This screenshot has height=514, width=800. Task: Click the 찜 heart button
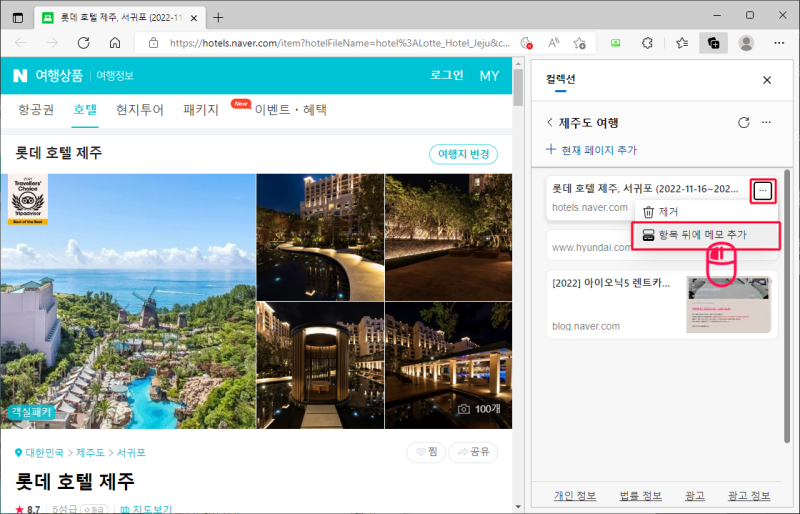(x=426, y=452)
